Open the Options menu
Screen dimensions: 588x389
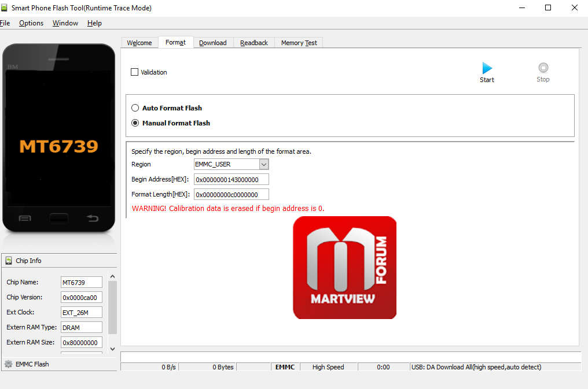pyautogui.click(x=31, y=23)
